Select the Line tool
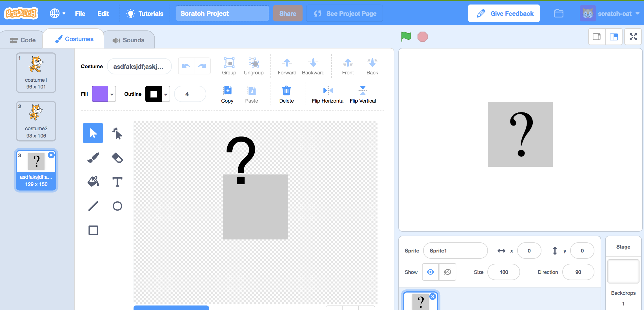The width and height of the screenshot is (644, 310). [x=93, y=206]
